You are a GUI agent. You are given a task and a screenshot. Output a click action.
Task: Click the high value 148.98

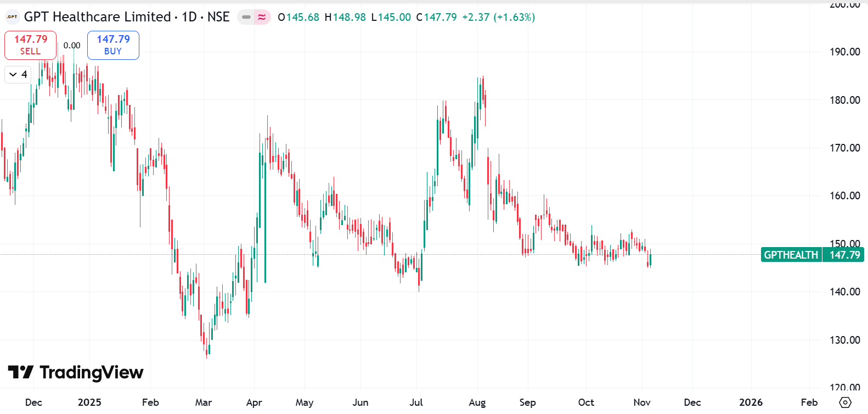(x=349, y=17)
